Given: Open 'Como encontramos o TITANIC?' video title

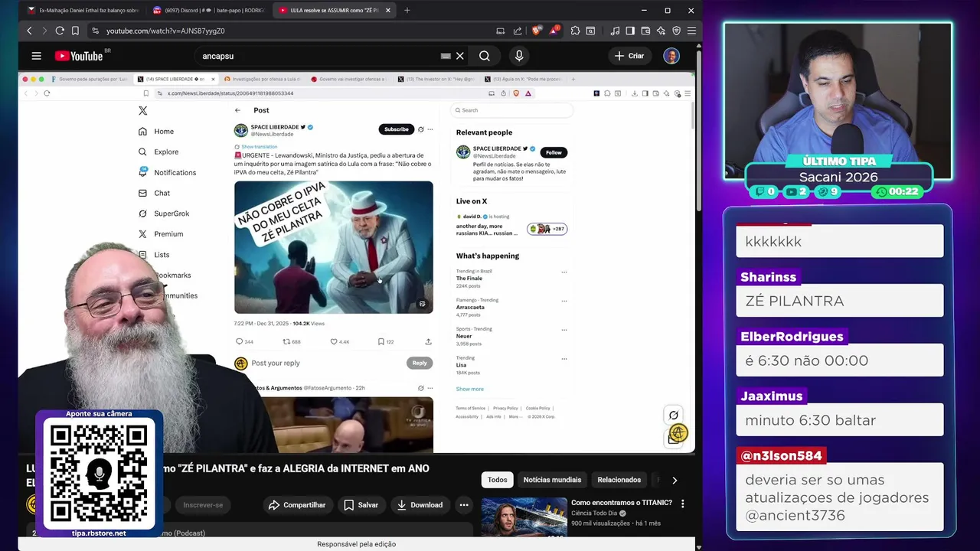Looking at the screenshot, I should tap(622, 503).
